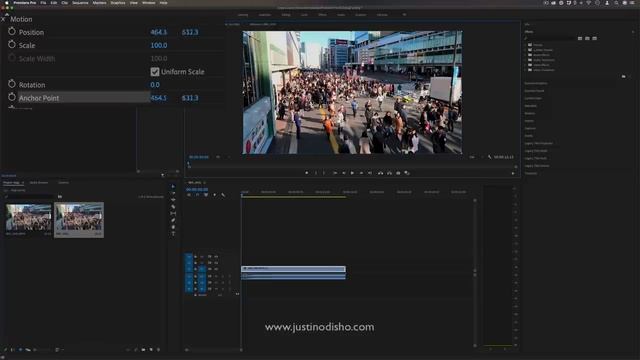The image size is (640, 360).
Task: Select the Slip tool
Action: tap(173, 213)
